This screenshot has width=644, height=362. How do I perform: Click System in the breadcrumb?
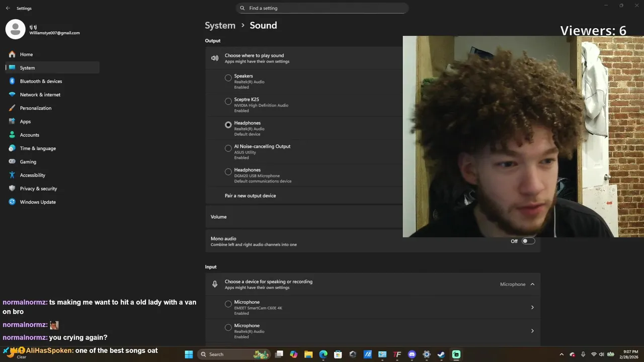click(220, 25)
